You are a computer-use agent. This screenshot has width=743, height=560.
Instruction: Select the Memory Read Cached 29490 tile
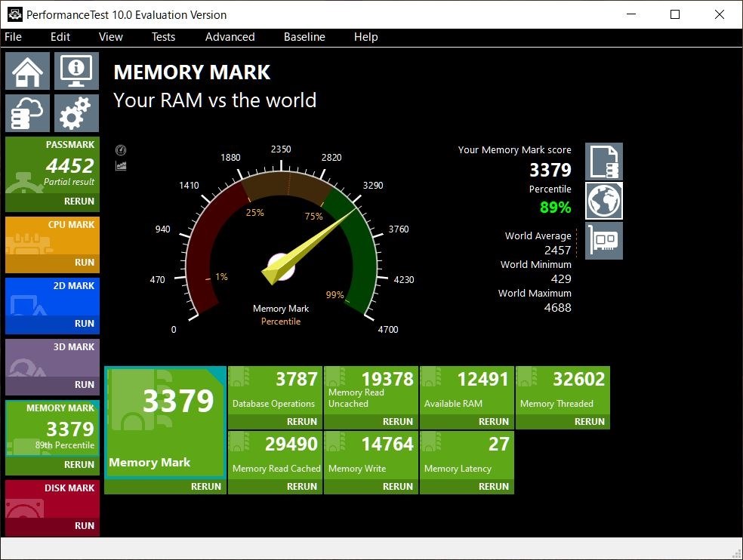(276, 455)
